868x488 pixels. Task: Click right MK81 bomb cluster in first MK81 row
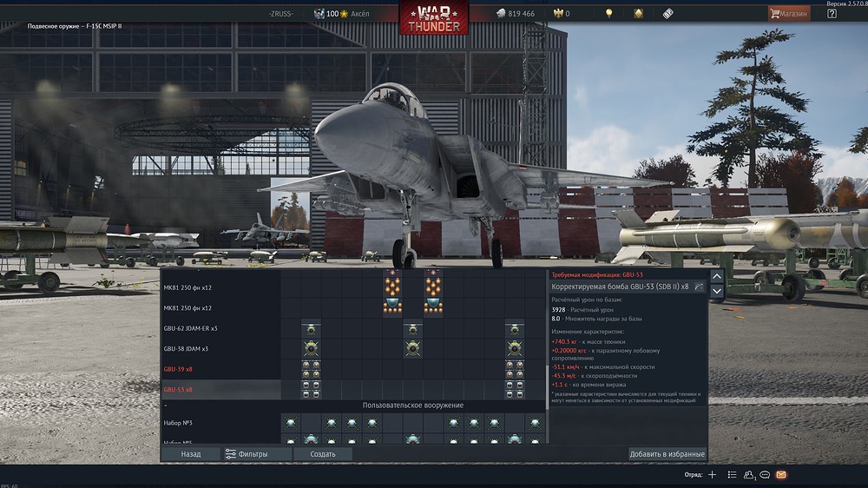[433, 285]
